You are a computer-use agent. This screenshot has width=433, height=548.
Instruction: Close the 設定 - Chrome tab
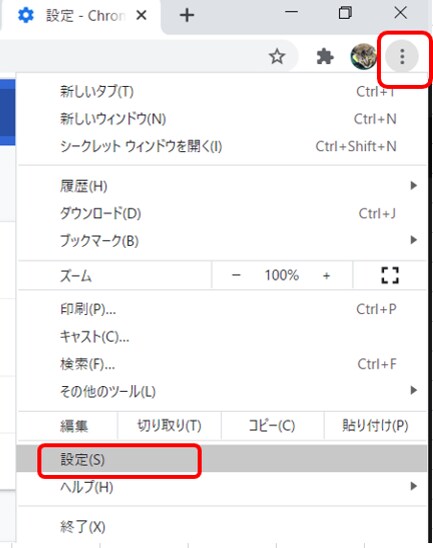click(141, 15)
